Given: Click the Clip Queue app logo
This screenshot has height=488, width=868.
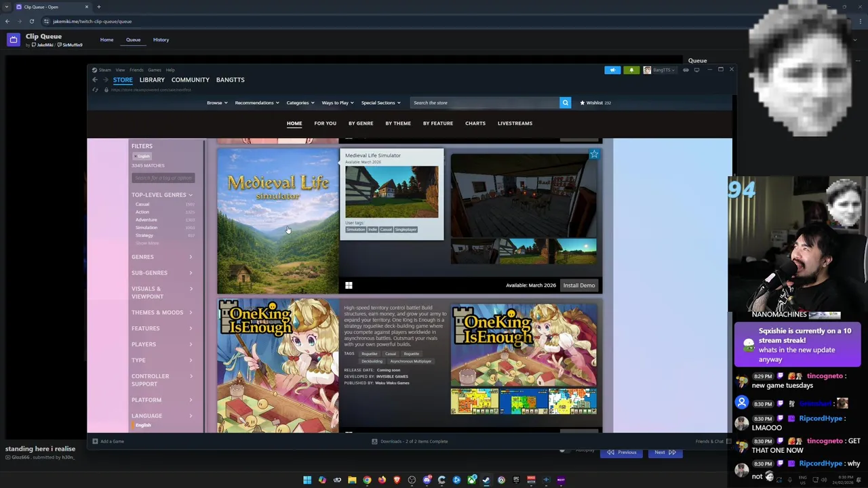Looking at the screenshot, I should [x=13, y=40].
